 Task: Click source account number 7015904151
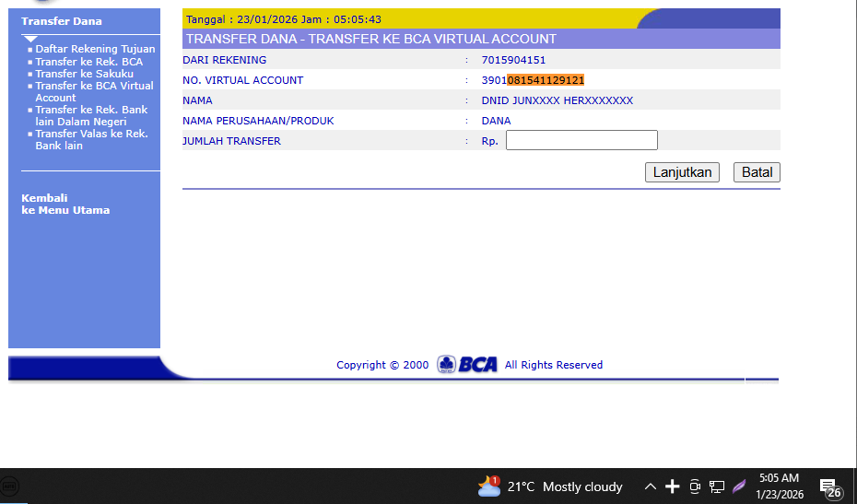tap(513, 60)
